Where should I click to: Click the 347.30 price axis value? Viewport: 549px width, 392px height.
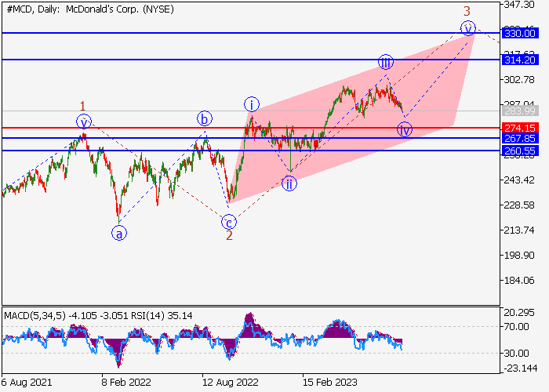click(x=519, y=5)
